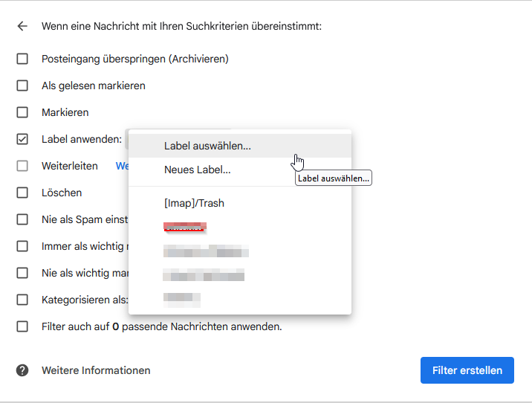Viewport: 532px width, 403px height.
Task: Check Nie als Spam einstufen checkbox
Action: [x=22, y=219]
